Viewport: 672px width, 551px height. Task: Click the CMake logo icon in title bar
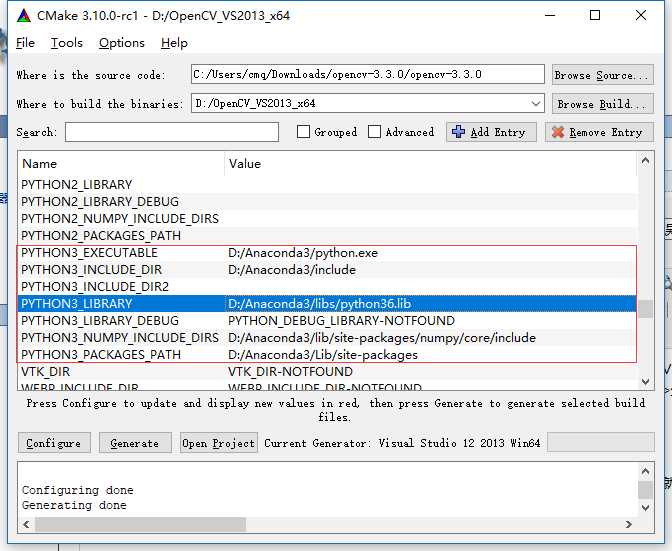(24, 16)
